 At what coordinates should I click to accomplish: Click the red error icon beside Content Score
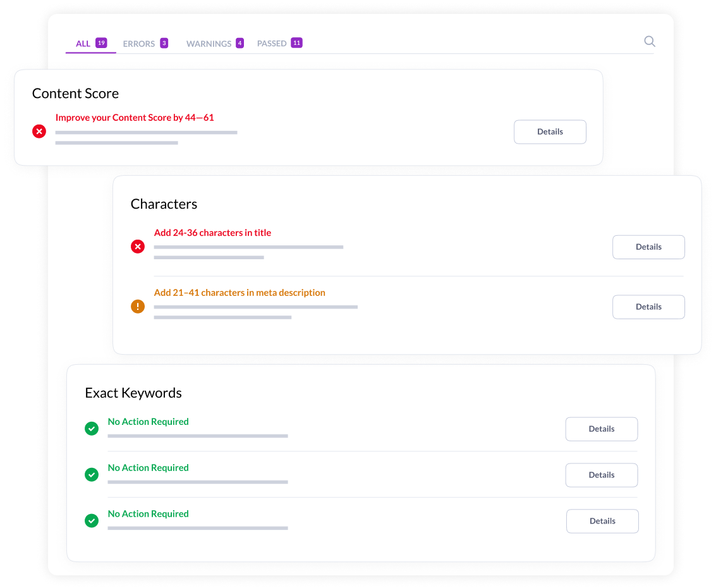pos(39,132)
